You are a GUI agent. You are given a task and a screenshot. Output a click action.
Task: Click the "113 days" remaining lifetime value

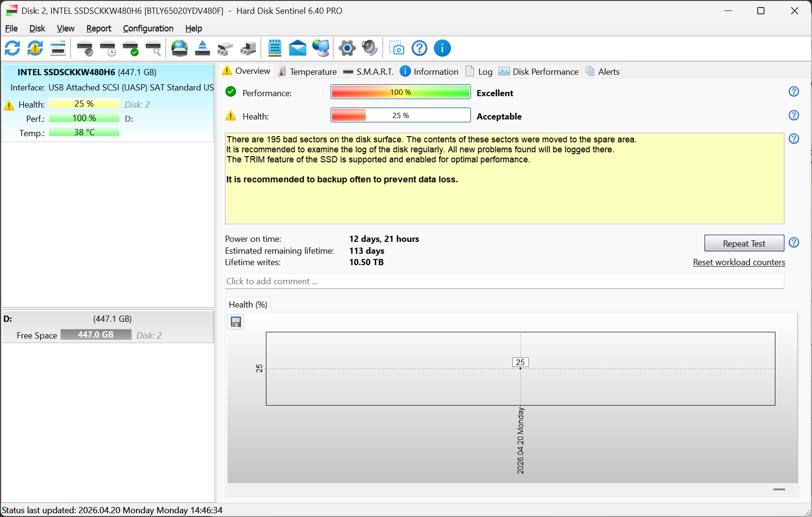367,251
